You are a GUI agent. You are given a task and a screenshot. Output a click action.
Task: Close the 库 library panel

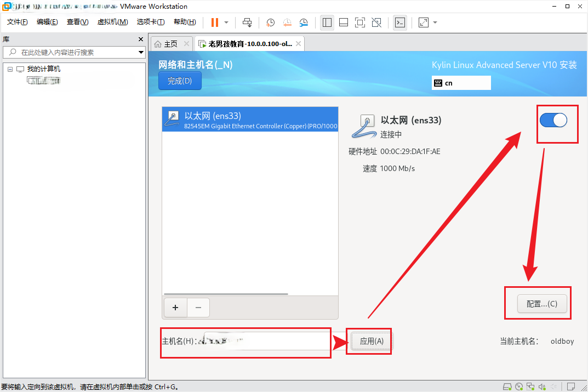pos(141,39)
